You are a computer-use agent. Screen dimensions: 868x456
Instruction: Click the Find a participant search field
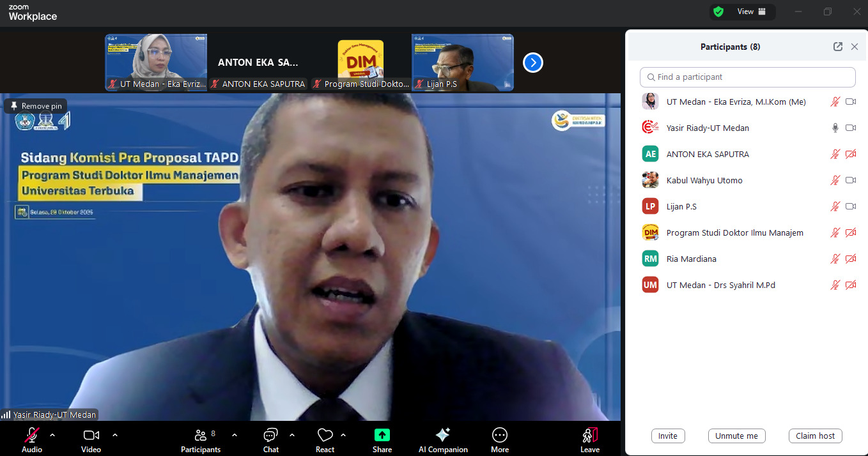pyautogui.click(x=747, y=77)
